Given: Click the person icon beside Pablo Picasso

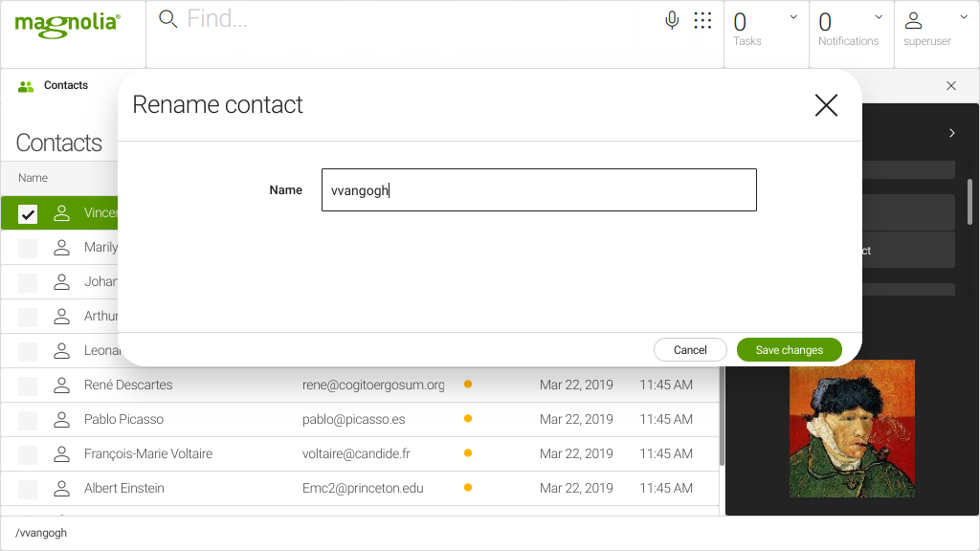Looking at the screenshot, I should pos(61,419).
